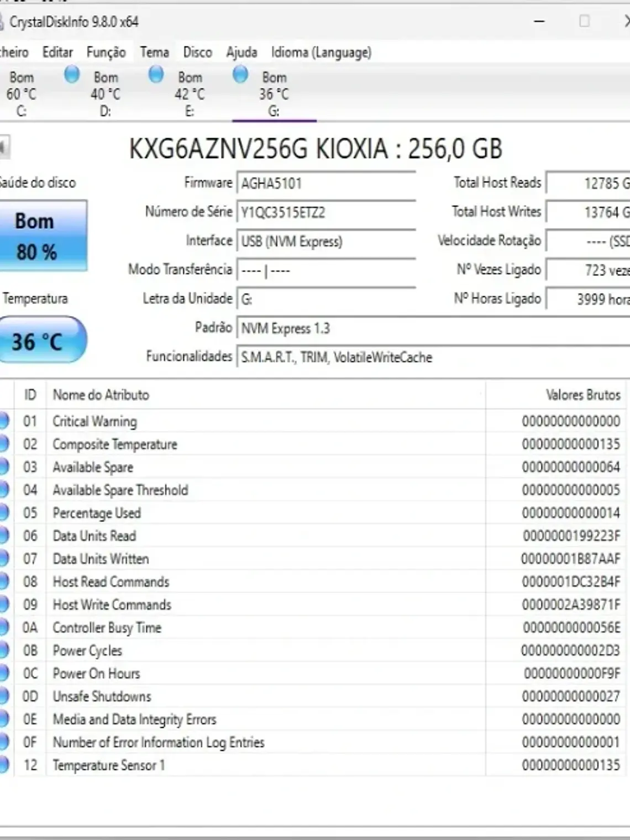Click raw value 0000000000027
This screenshot has width=630, height=840.
(x=571, y=696)
